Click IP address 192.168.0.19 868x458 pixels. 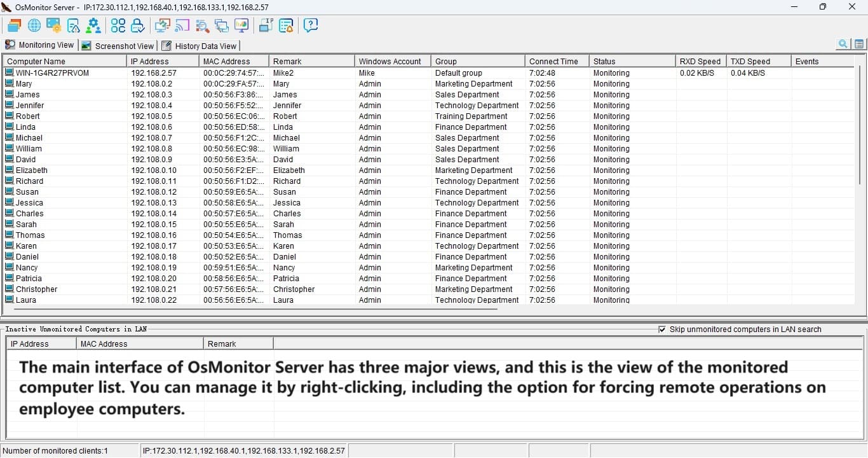(x=153, y=267)
